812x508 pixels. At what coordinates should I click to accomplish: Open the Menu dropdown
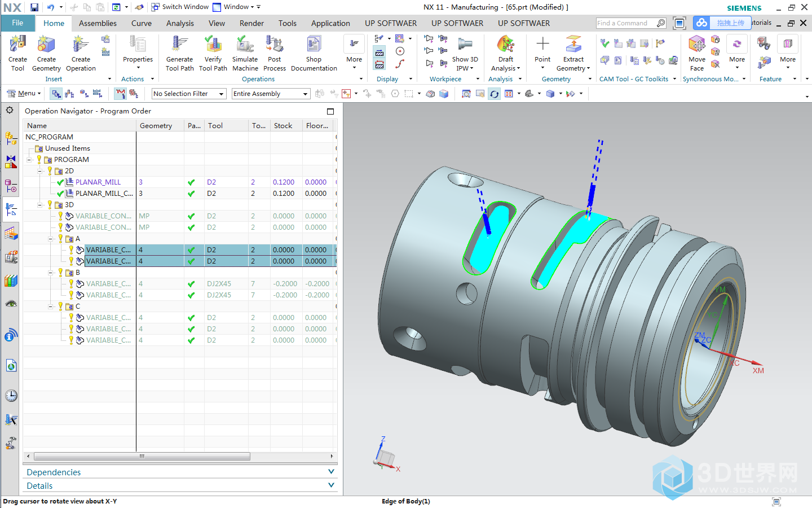[24, 93]
